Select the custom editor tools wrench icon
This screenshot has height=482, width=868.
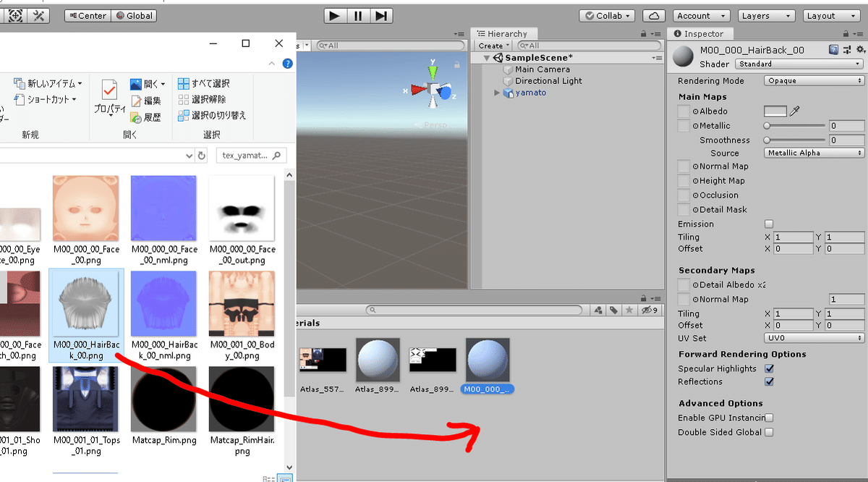39,15
